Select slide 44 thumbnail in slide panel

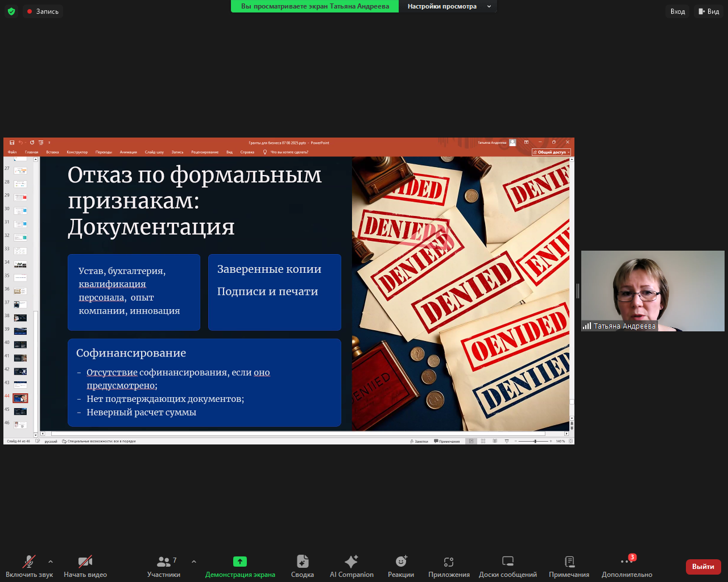click(20, 398)
